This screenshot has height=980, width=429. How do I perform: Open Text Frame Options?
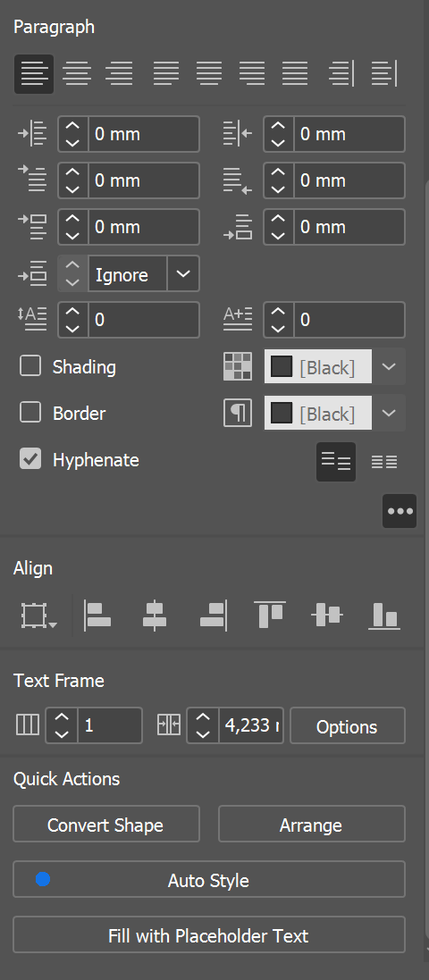pyautogui.click(x=347, y=726)
